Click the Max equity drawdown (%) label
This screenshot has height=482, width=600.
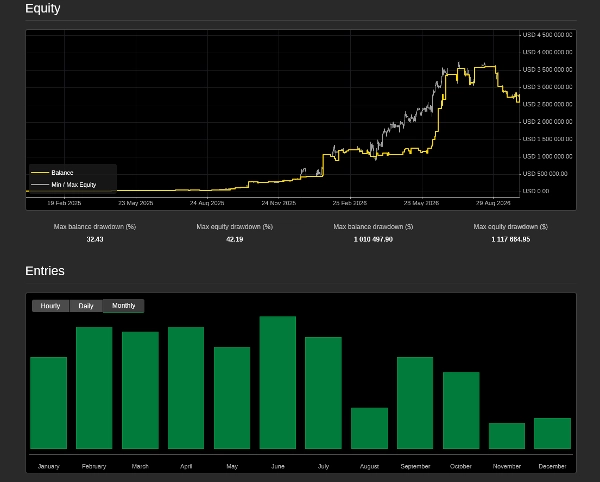[235, 226]
